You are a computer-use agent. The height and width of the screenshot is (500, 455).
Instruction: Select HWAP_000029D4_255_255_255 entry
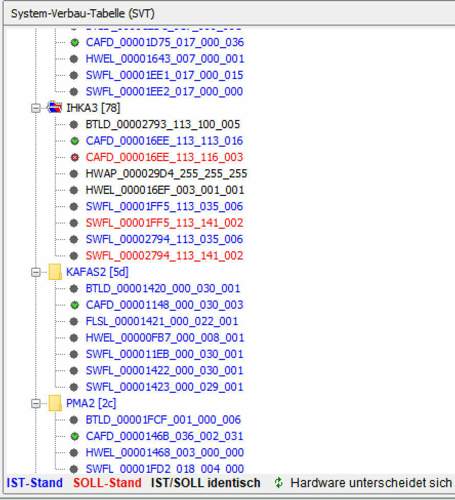click(166, 173)
